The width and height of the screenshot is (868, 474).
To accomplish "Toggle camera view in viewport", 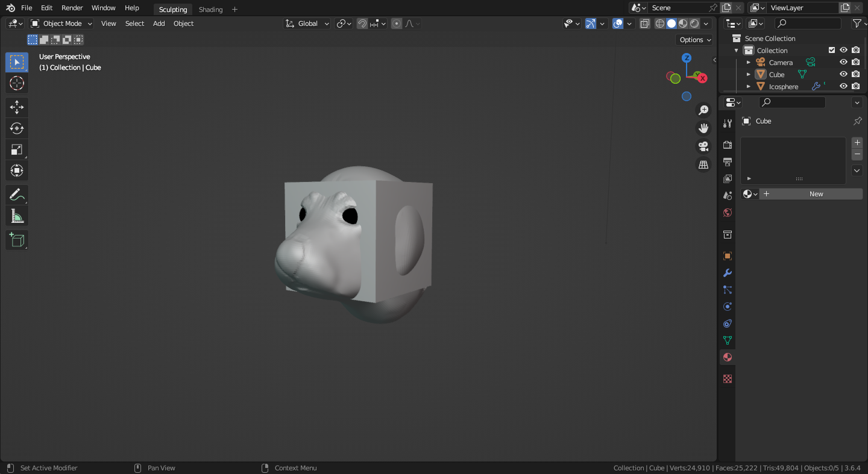I will pos(703,146).
